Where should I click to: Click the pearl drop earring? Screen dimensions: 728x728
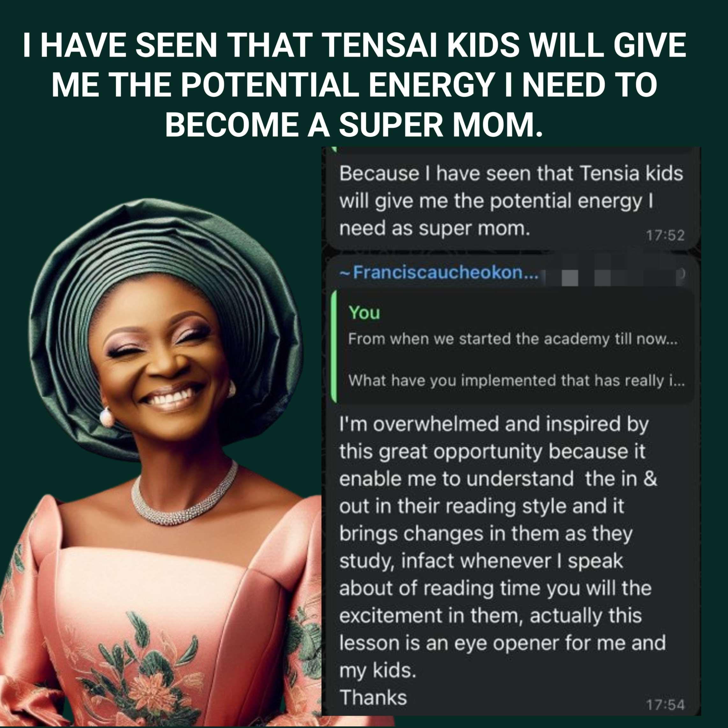point(107,418)
